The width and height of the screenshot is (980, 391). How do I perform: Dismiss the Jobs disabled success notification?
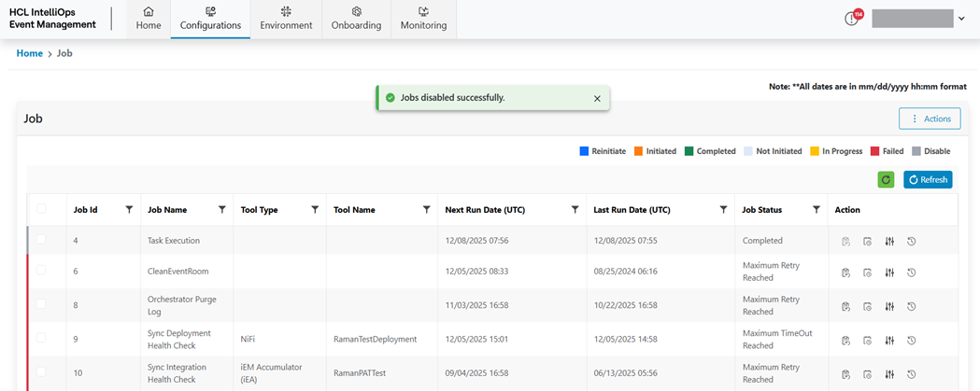(x=597, y=98)
